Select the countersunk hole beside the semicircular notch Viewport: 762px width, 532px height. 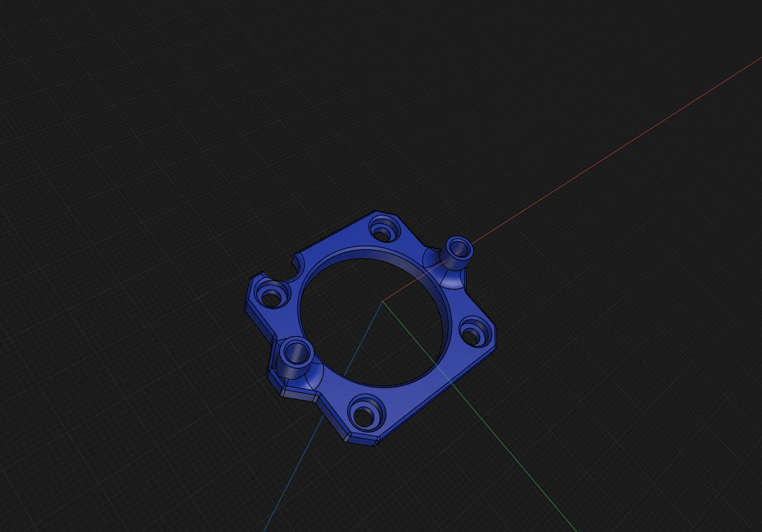pyautogui.click(x=272, y=294)
